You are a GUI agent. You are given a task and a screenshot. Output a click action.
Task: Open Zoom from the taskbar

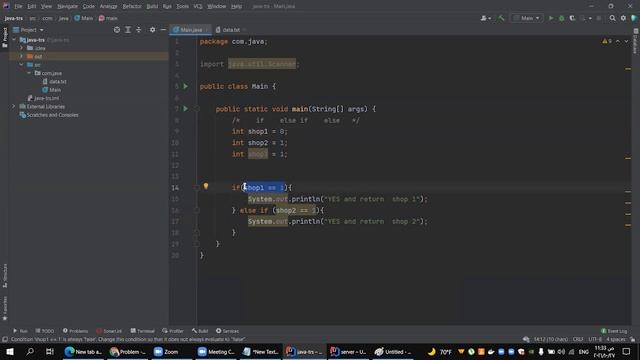(167, 352)
